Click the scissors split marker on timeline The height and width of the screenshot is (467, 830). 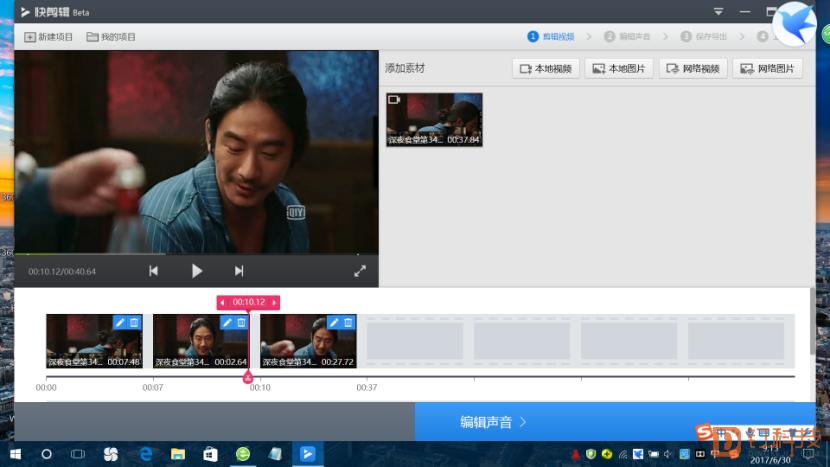click(x=248, y=378)
